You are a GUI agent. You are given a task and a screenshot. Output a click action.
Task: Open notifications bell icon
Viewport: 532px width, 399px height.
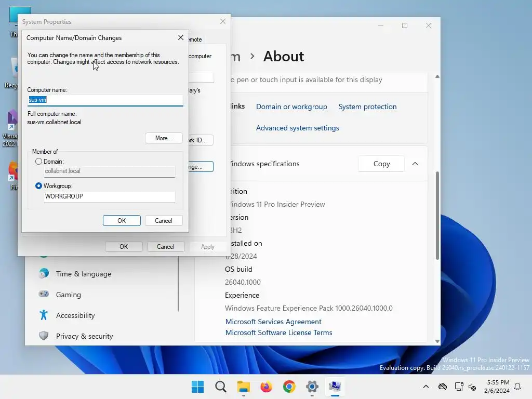tap(517, 387)
